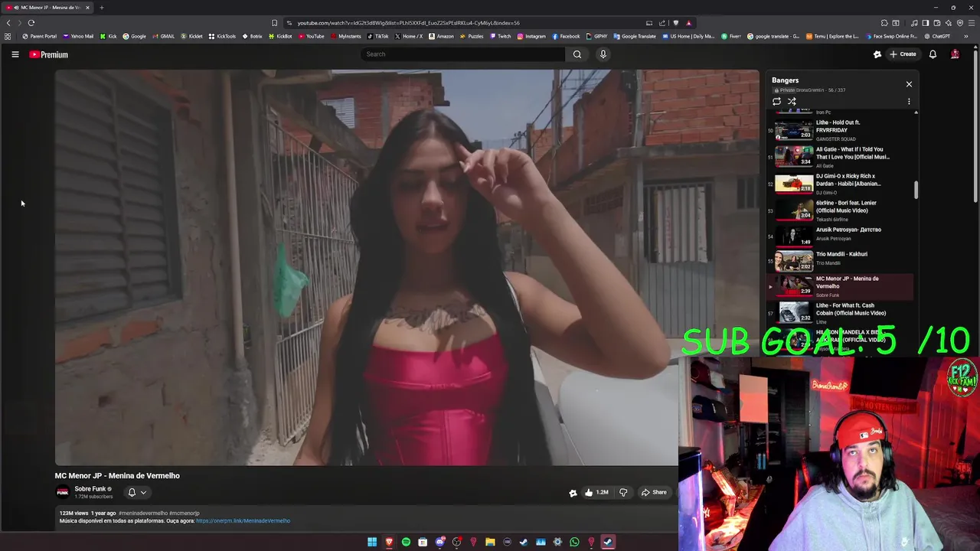Focus the YouTube search field
Image resolution: width=980 pixels, height=551 pixels.
(462, 54)
